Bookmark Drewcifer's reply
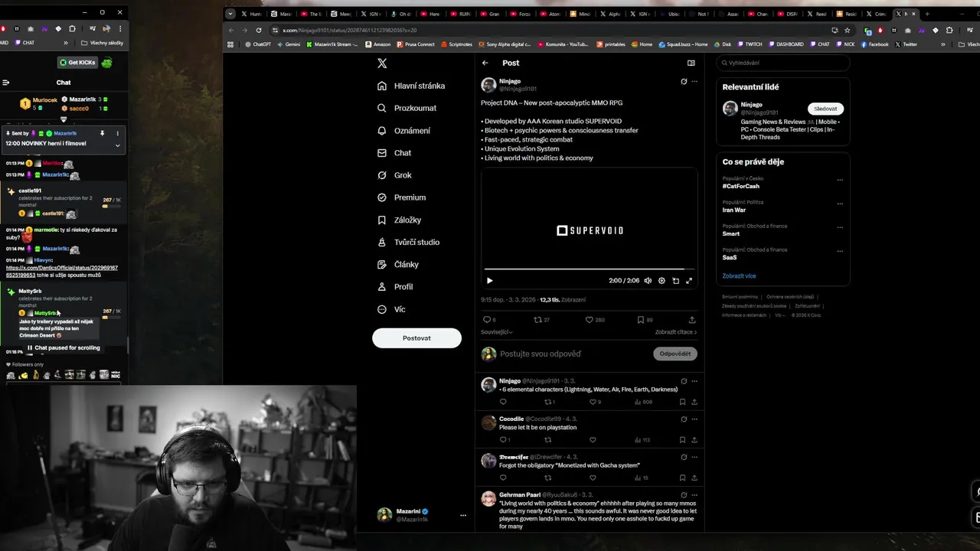The height and width of the screenshot is (551, 980). (x=682, y=478)
